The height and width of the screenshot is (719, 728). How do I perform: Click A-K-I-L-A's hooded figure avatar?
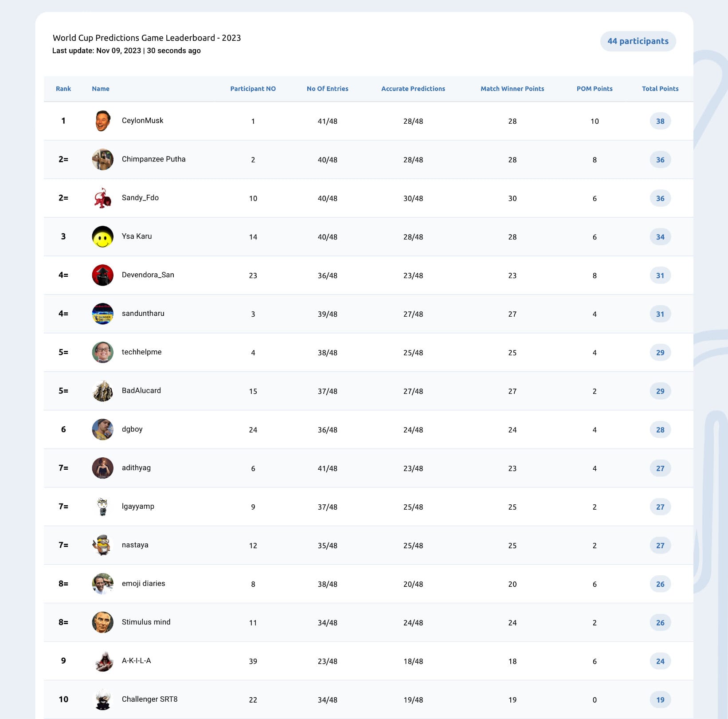tap(102, 661)
